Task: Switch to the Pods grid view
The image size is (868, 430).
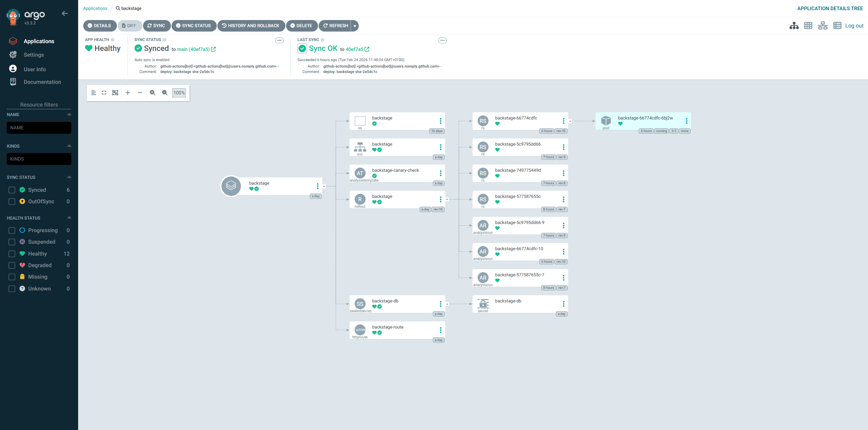Action: 808,25
